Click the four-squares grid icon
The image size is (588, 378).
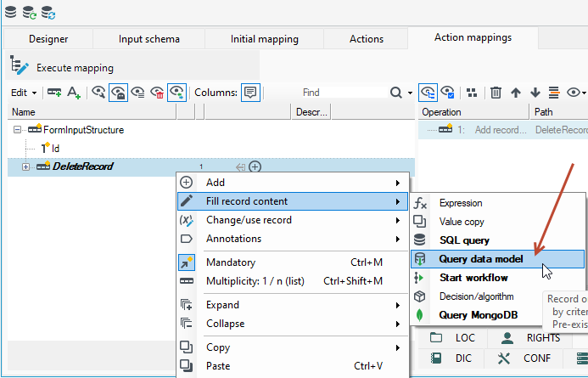(x=472, y=93)
